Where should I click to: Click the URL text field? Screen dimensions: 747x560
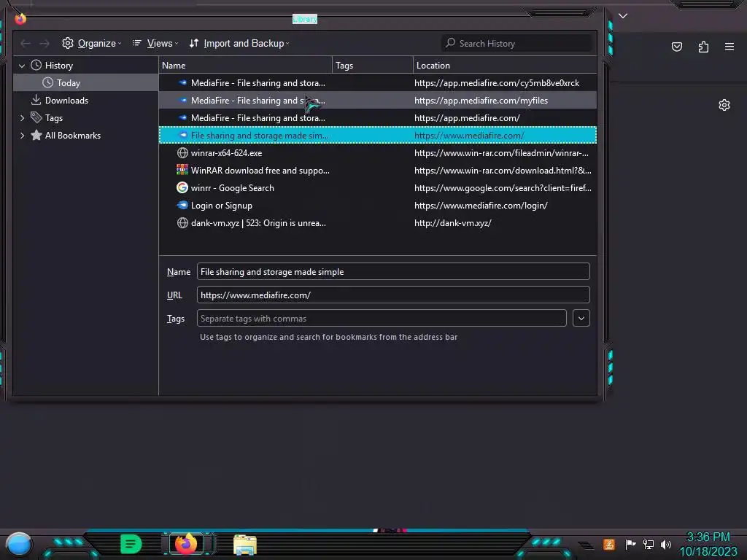click(393, 295)
